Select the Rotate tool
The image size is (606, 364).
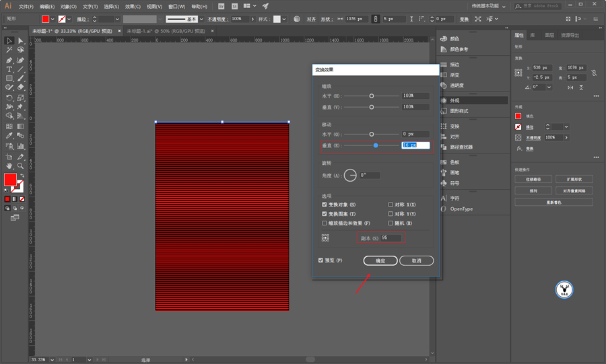click(9, 98)
